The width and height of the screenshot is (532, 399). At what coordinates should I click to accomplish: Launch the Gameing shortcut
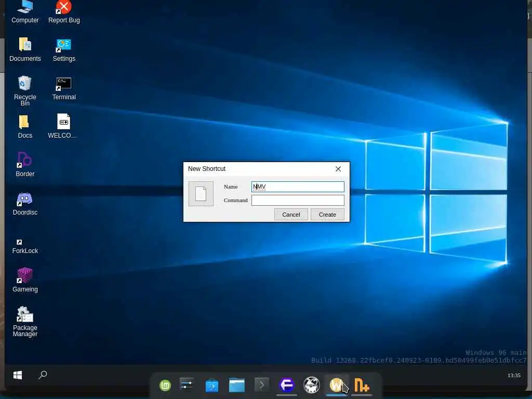point(25,280)
